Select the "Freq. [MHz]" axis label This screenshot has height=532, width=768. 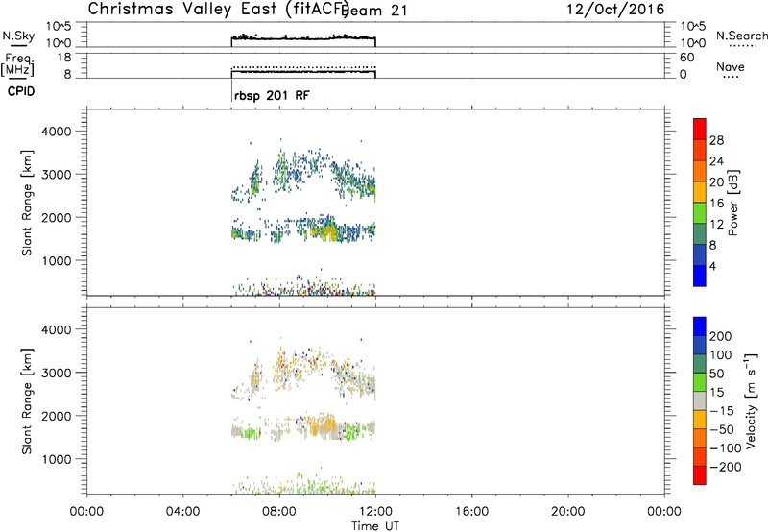(x=17, y=65)
